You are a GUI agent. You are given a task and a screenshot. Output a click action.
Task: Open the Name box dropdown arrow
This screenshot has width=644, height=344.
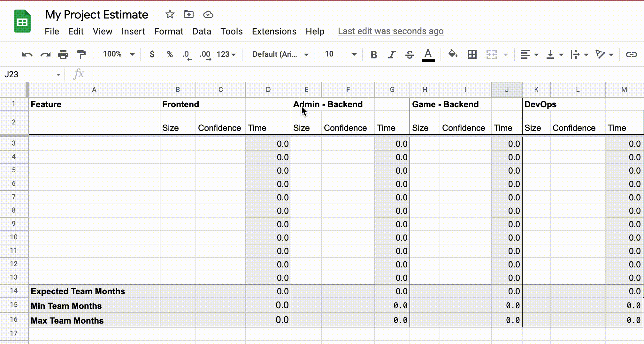click(58, 75)
